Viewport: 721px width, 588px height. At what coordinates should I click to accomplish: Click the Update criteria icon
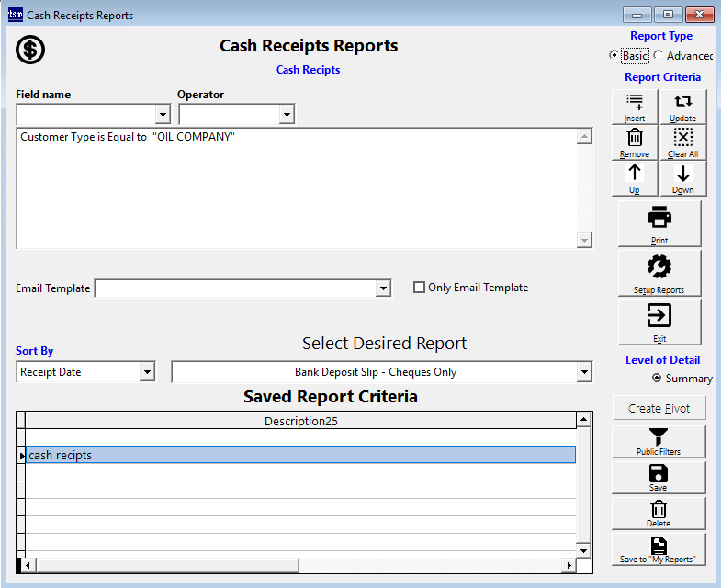[682, 107]
